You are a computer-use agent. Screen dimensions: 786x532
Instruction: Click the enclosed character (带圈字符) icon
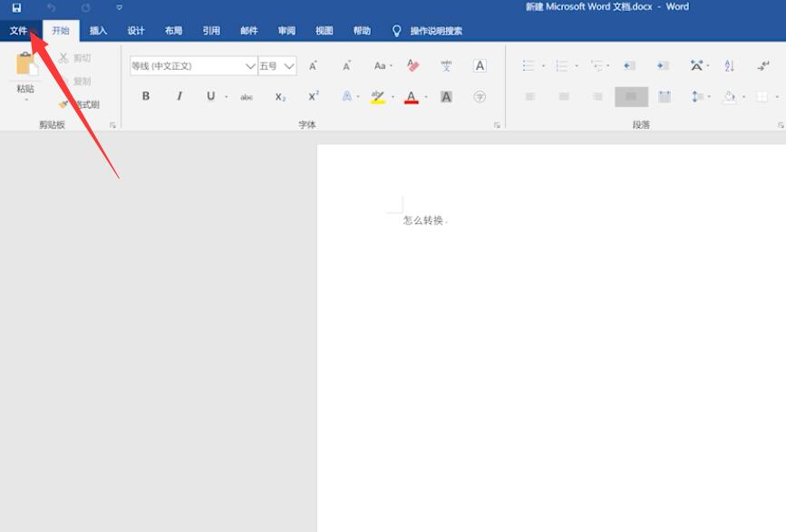[x=480, y=97]
